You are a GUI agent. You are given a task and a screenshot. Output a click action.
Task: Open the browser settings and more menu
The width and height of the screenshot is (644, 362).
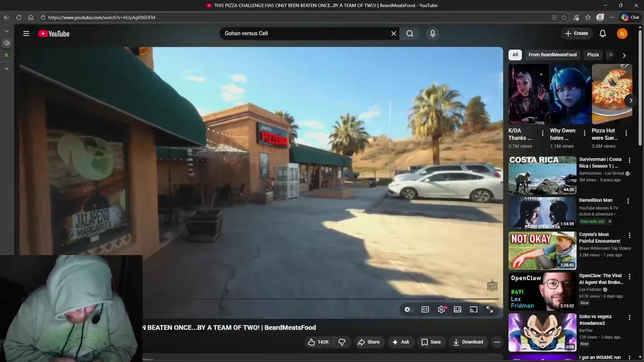click(x=612, y=17)
